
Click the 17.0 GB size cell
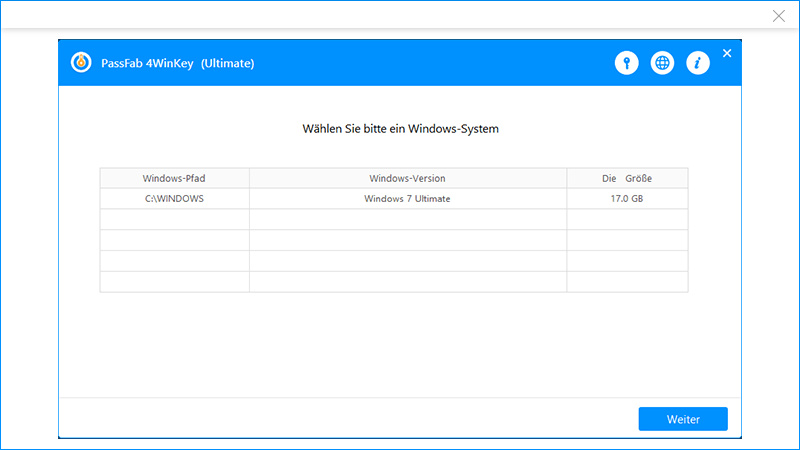tap(627, 199)
